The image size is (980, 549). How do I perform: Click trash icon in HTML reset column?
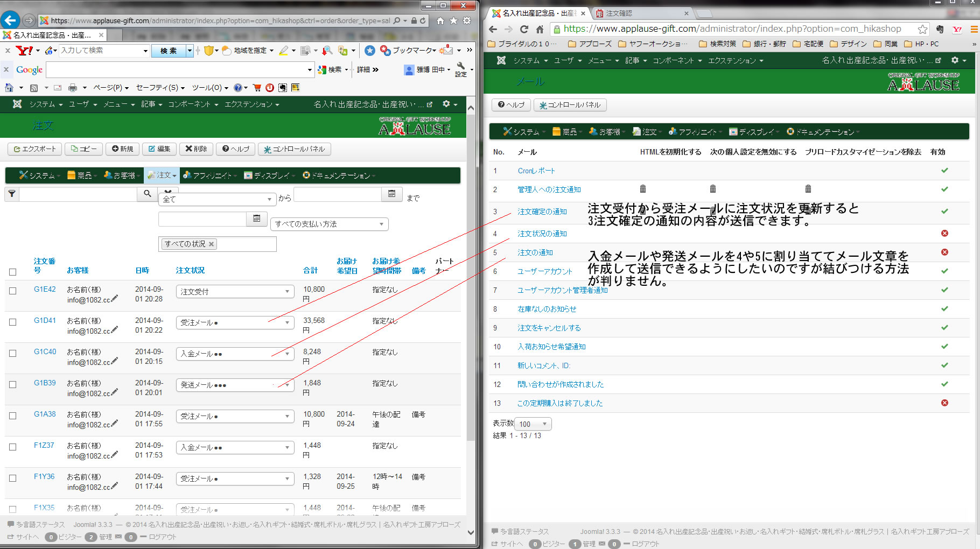pos(642,189)
